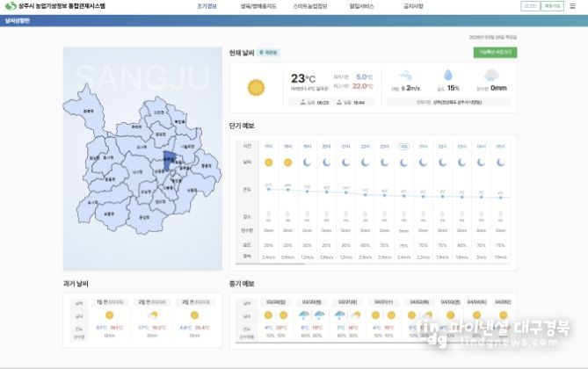
Task: Click the sun icon for 1 day ago
Action: point(109,315)
